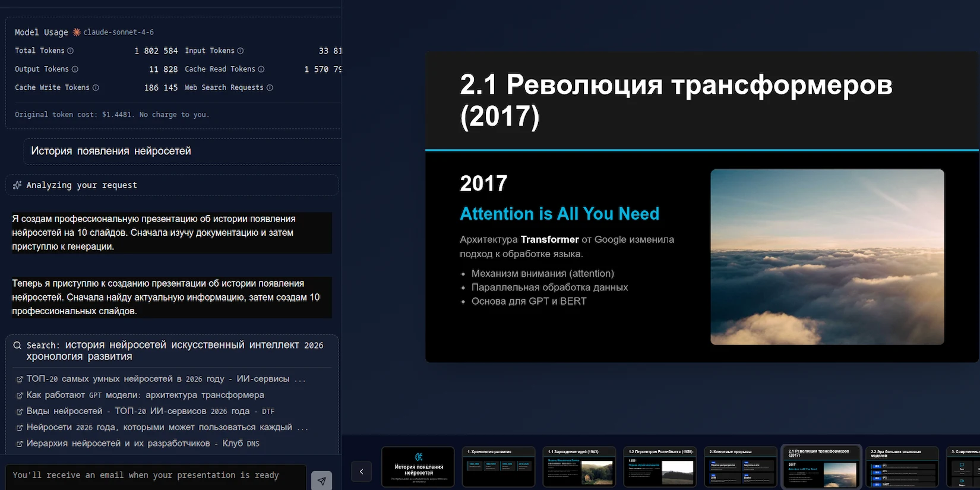Select thumbnail 2. Ключевые прорывы
Screen dimensions: 980x490
(741, 467)
